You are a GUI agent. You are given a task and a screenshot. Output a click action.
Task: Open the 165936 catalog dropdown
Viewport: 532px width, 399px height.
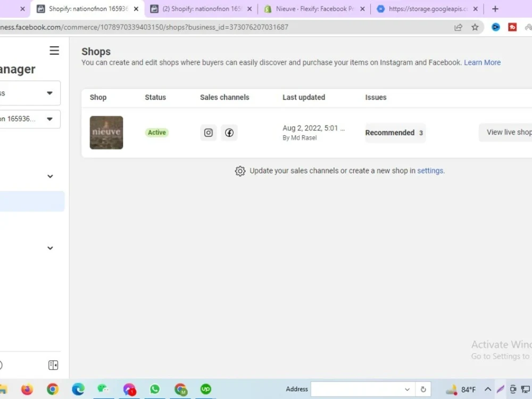[30, 119]
